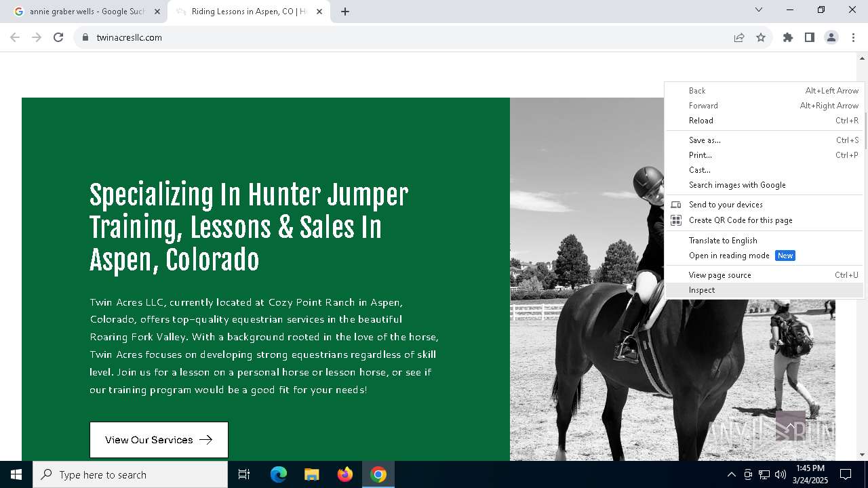Switch to the annie graber wells Google tab
This screenshot has height=488, width=868.
click(87, 12)
